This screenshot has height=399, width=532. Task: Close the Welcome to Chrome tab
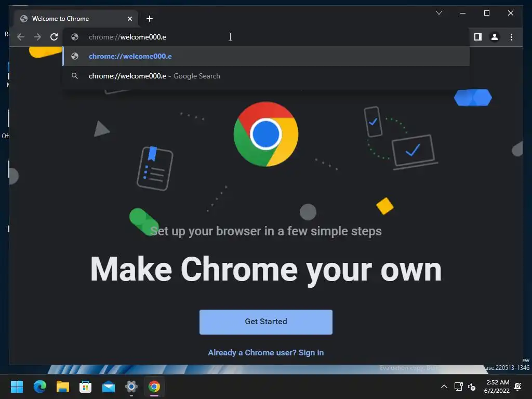(129, 19)
